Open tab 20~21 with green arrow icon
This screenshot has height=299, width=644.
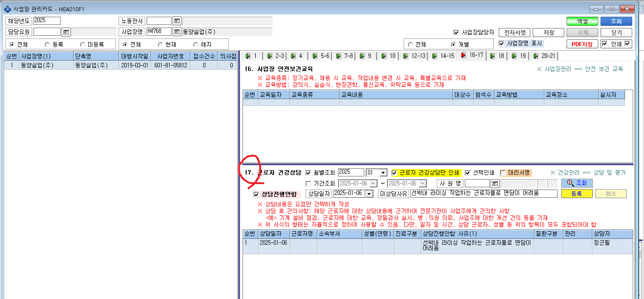(x=544, y=56)
